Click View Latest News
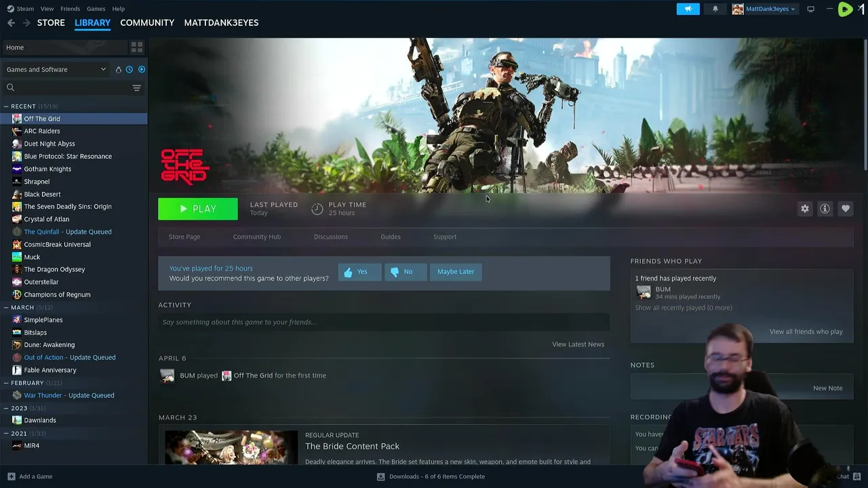 point(578,344)
